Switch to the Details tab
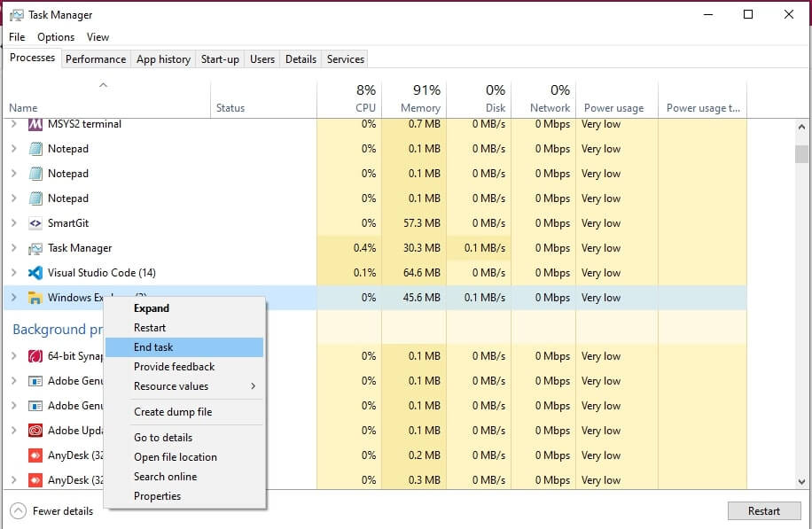Screen dimensions: 812x529 (x=301, y=59)
